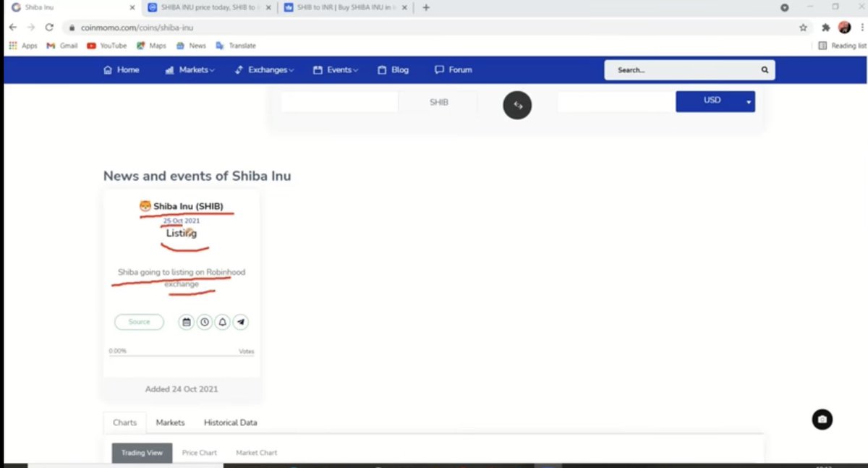Select the Price Chart option

(x=200, y=453)
